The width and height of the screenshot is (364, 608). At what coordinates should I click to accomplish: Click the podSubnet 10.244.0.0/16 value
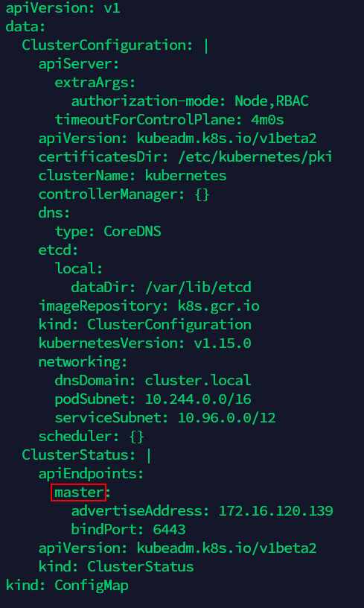point(198,399)
